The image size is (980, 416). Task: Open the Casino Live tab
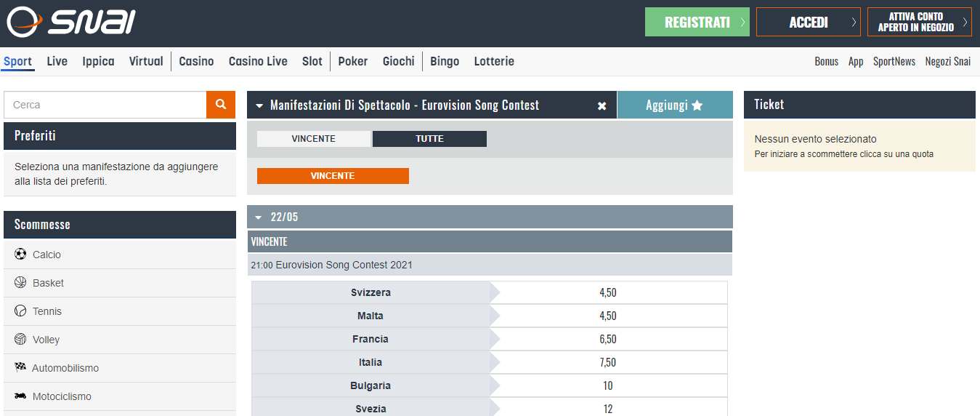pyautogui.click(x=258, y=62)
